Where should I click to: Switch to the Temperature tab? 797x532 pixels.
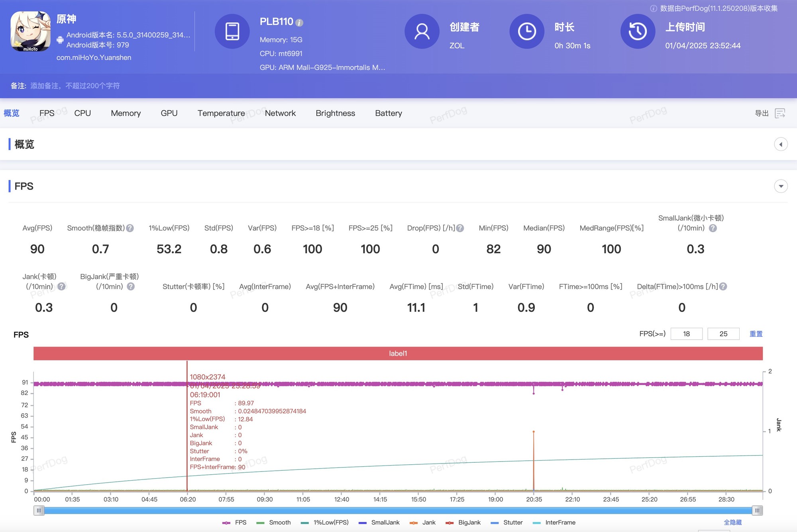coord(221,113)
